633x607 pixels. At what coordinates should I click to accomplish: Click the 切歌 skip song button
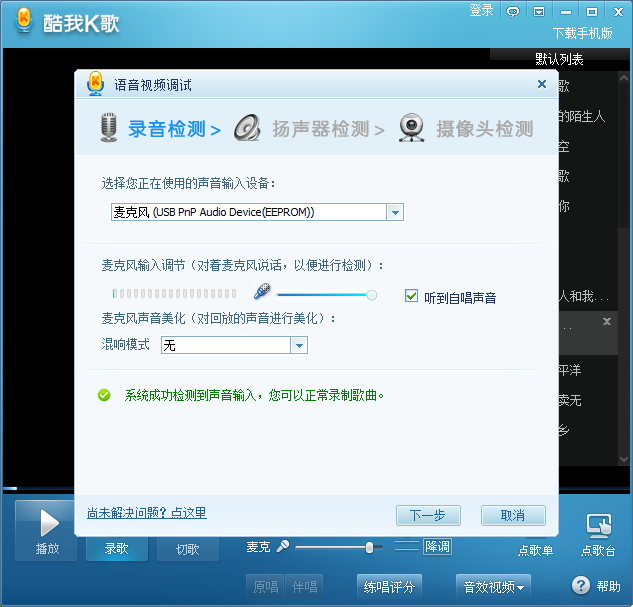[188, 549]
